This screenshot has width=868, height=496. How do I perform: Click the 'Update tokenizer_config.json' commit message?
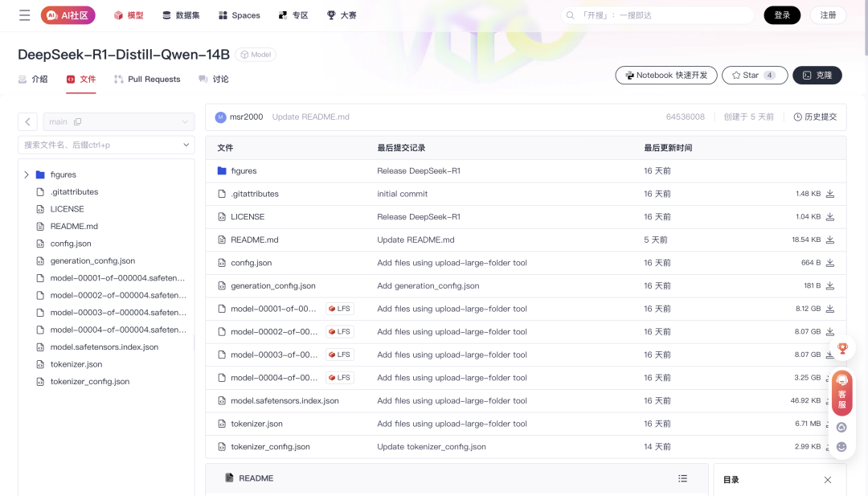pos(432,447)
